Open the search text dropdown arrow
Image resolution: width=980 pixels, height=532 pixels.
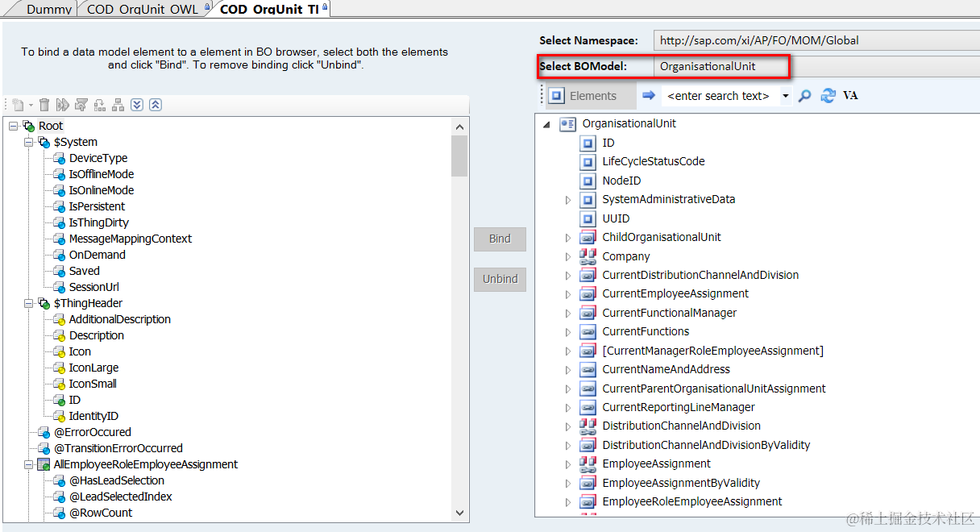pos(786,96)
